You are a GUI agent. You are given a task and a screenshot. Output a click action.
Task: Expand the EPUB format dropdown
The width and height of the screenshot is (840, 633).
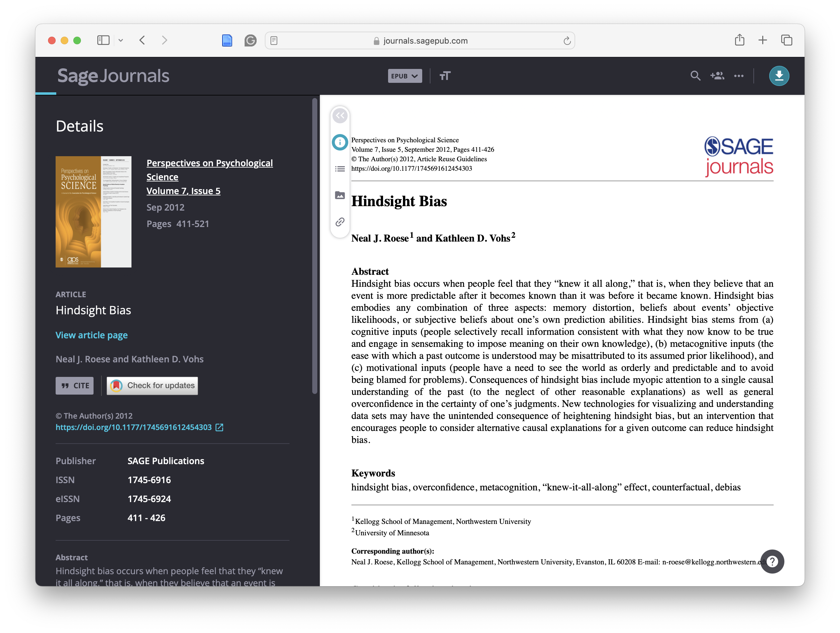(405, 76)
